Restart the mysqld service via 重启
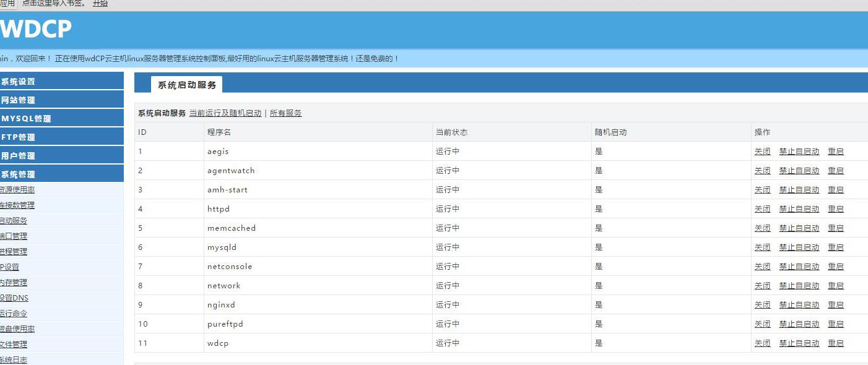This screenshot has width=868, height=365. tap(835, 247)
